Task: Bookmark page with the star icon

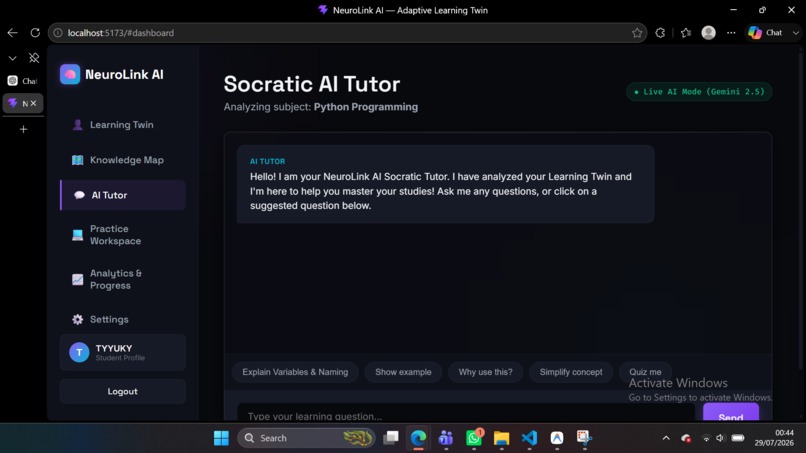Action: (637, 33)
